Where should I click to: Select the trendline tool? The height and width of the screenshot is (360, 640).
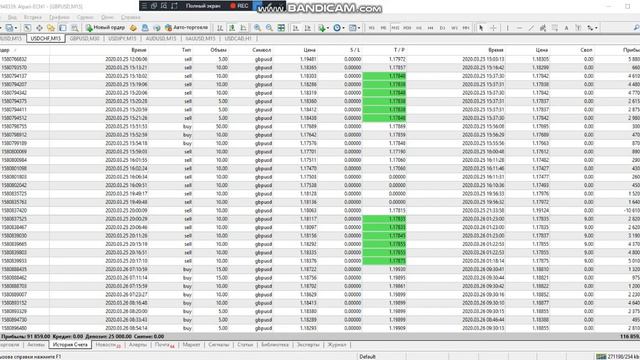pyautogui.click(x=531, y=28)
